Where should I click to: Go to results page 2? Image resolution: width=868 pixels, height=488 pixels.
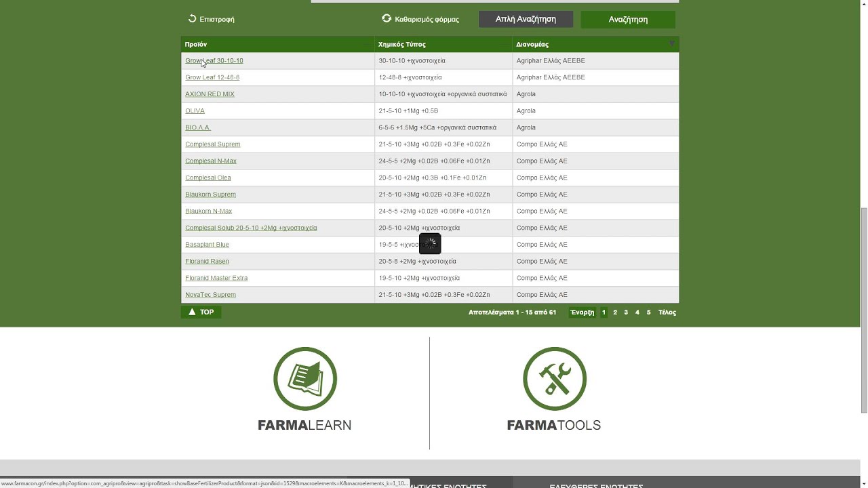[615, 312]
